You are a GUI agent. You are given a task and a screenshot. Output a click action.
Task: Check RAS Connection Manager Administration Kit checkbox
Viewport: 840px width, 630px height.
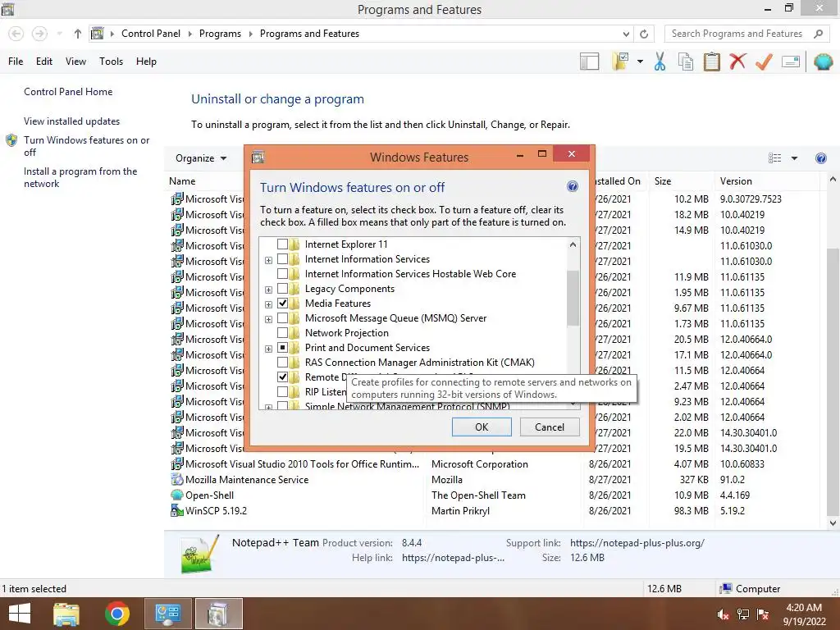click(x=282, y=362)
